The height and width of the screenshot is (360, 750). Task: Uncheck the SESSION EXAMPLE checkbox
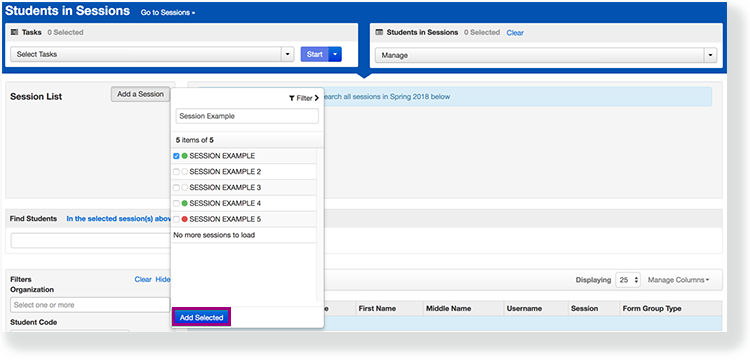(x=176, y=156)
